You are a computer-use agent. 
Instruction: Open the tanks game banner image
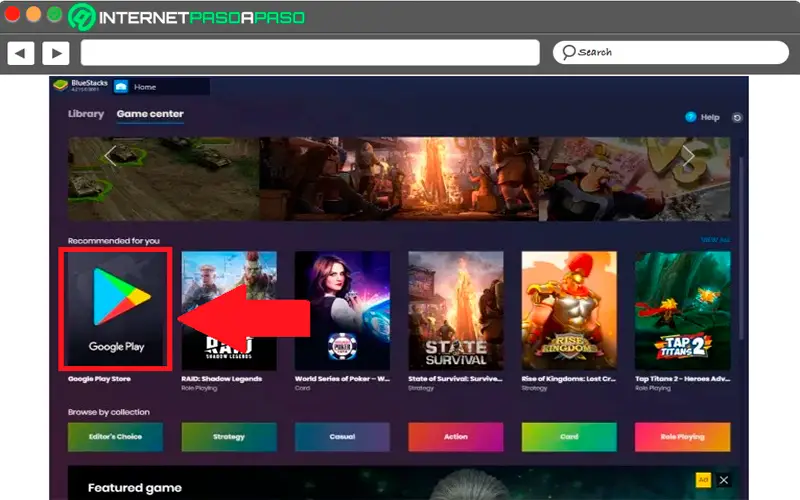[164, 179]
